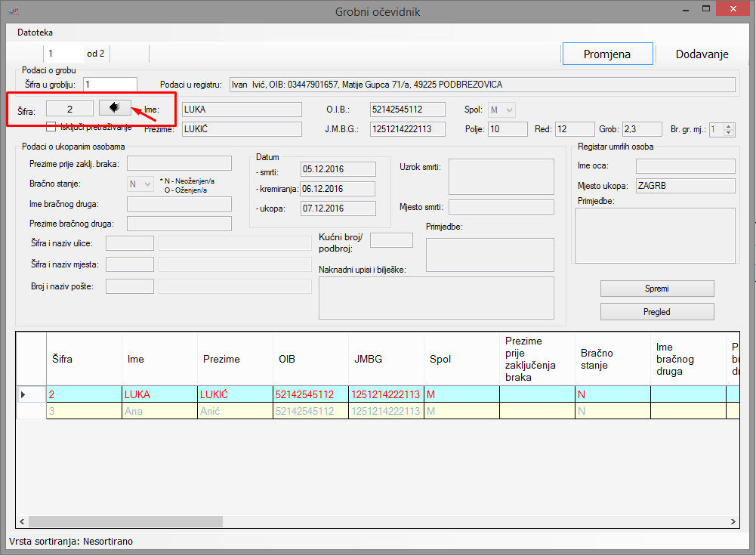Click the row selector arrow for LUKA row
Image resolution: width=756 pixels, height=556 pixels.
coord(23,394)
